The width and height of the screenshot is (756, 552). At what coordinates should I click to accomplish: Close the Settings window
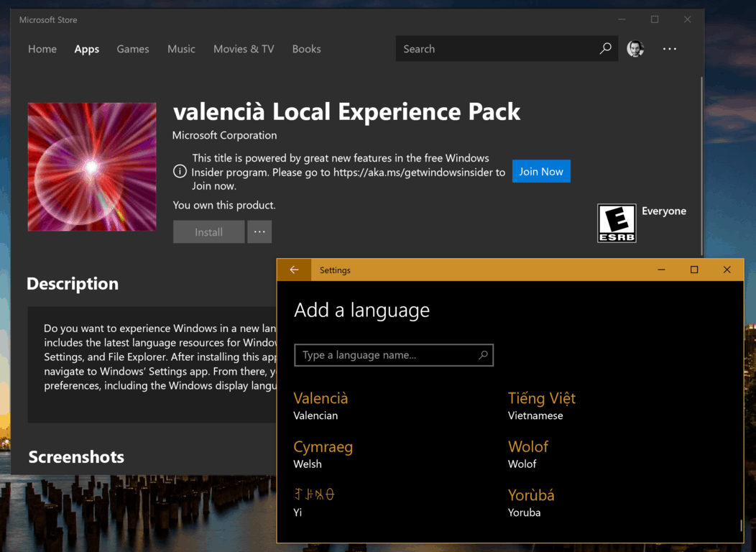coord(727,270)
